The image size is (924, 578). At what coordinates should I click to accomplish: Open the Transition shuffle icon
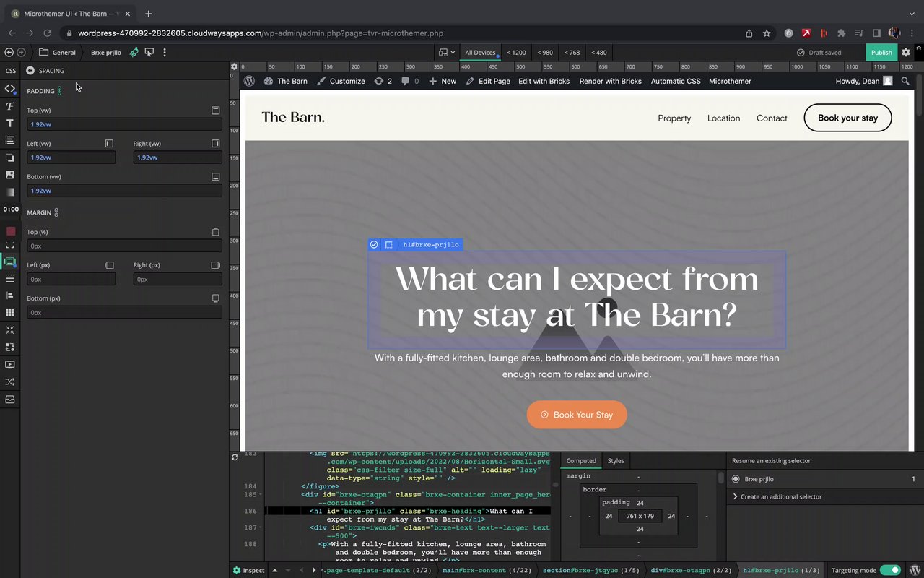[x=10, y=382]
